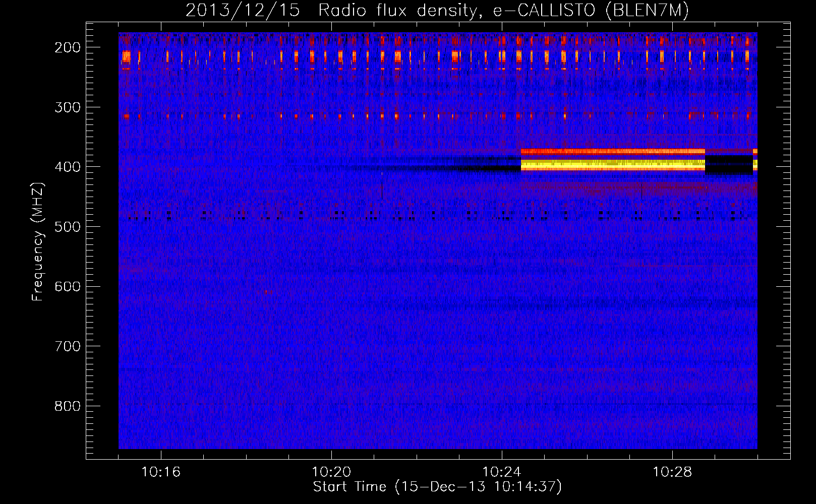The width and height of the screenshot is (816, 504).
Task: Click the 600 frequency tick label
Action: click(x=67, y=286)
